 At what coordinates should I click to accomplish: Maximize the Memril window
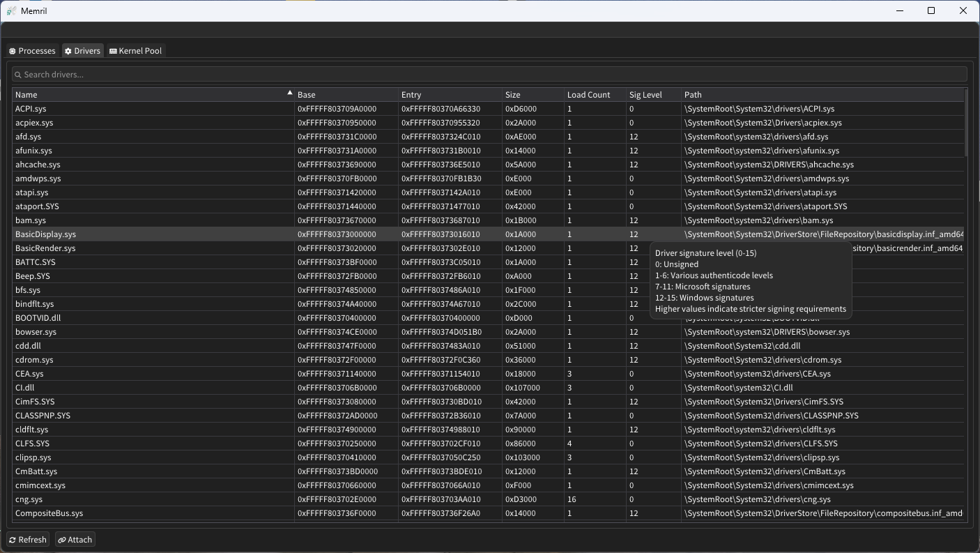[x=931, y=10]
